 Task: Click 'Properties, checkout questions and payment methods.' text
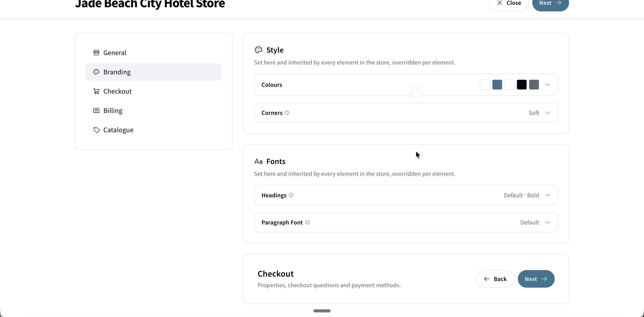tap(329, 285)
